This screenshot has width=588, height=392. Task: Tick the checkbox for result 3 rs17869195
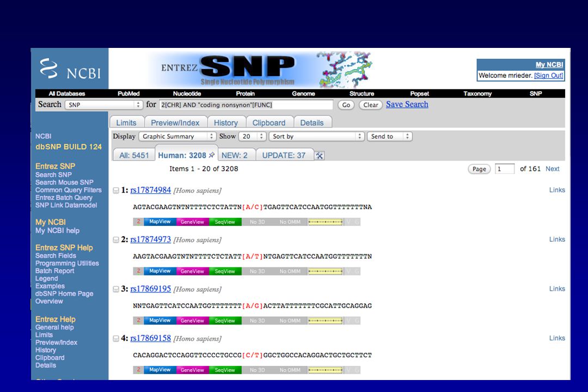(x=116, y=289)
